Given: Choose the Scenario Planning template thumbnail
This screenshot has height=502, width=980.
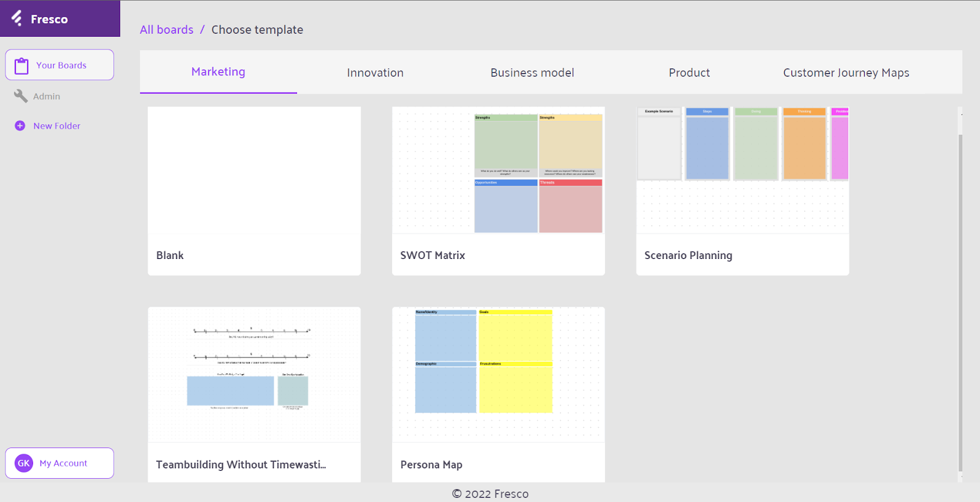Looking at the screenshot, I should point(742,170).
